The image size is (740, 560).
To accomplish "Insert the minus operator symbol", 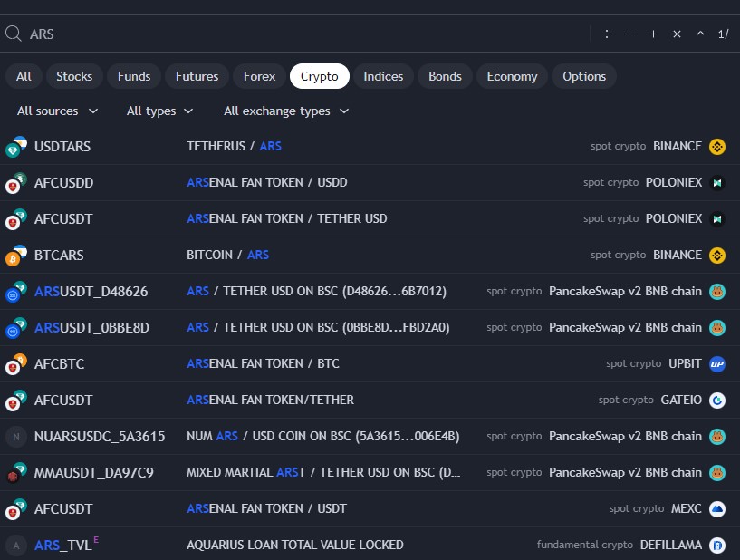I will coord(630,34).
